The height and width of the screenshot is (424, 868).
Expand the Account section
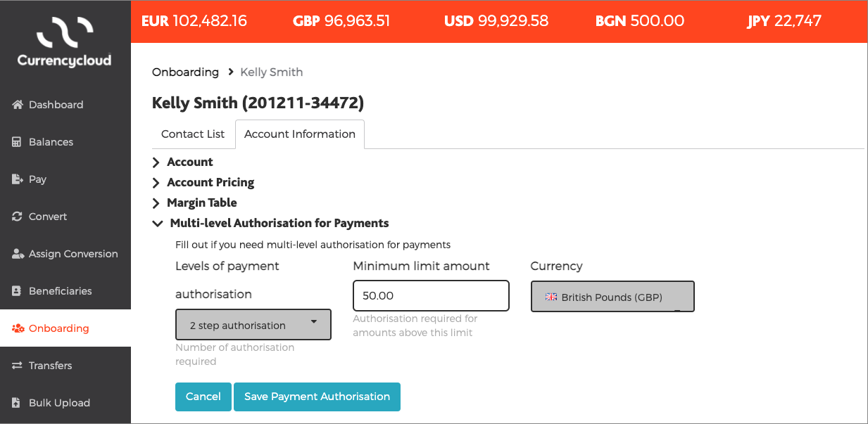point(156,162)
